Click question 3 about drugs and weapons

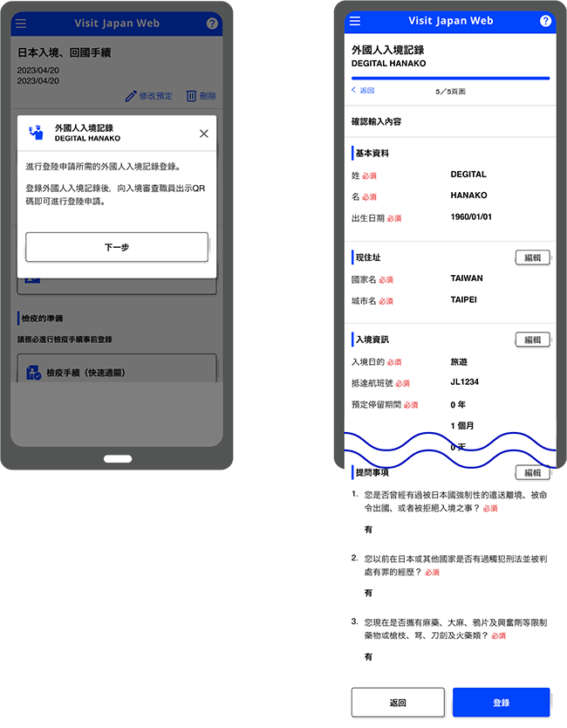[x=455, y=629]
